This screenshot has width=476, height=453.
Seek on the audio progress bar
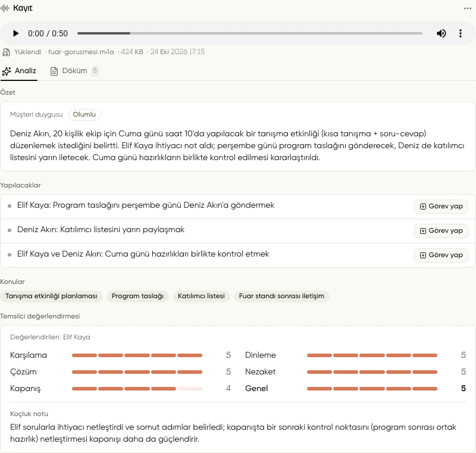pyautogui.click(x=249, y=33)
